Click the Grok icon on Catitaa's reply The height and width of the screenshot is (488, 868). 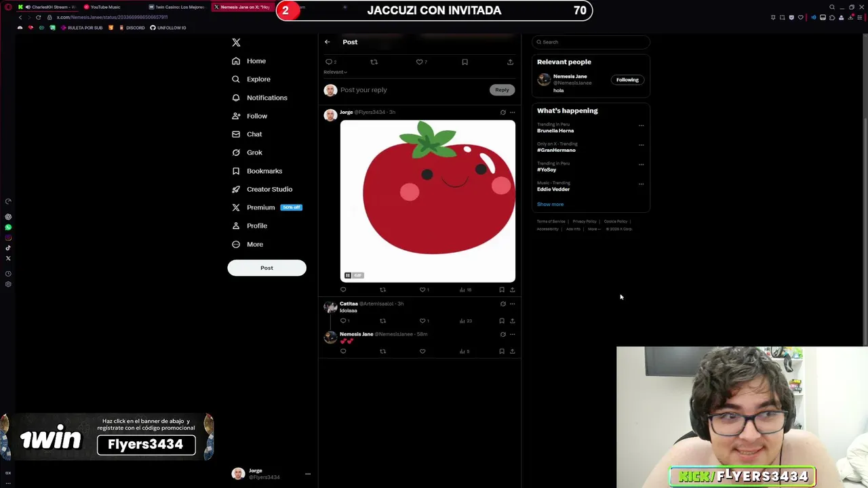[502, 304]
